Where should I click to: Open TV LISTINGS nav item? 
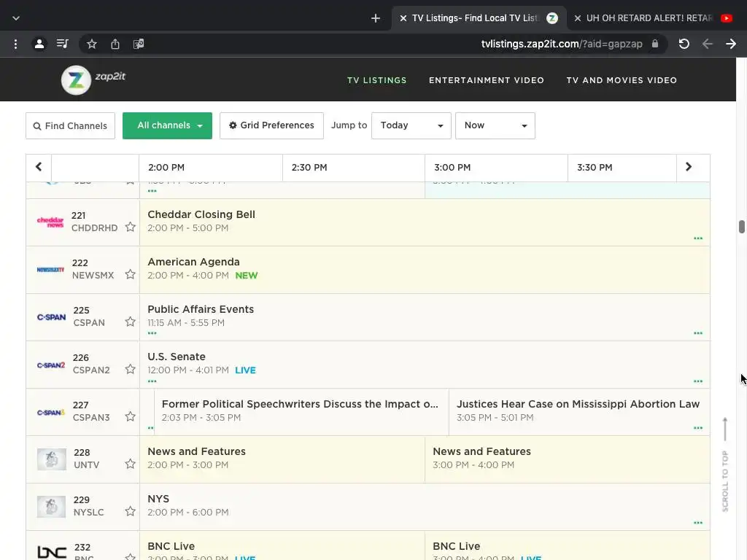pyautogui.click(x=377, y=80)
